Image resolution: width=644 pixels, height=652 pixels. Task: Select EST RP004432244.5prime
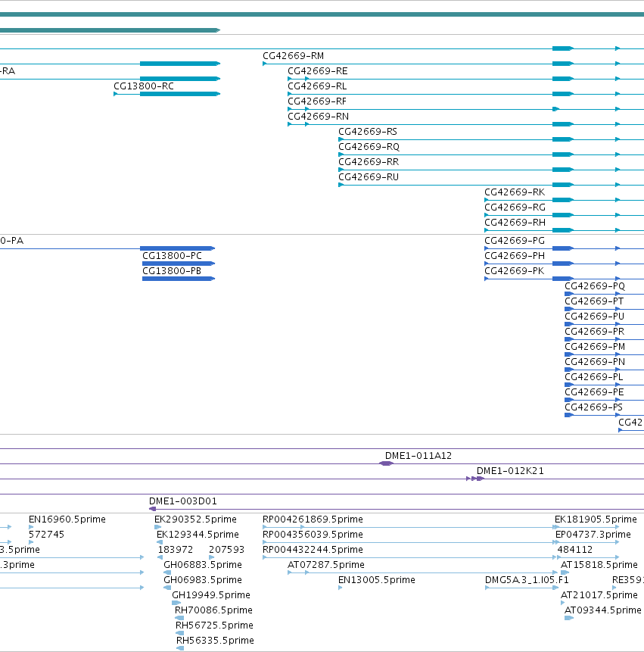tap(313, 550)
